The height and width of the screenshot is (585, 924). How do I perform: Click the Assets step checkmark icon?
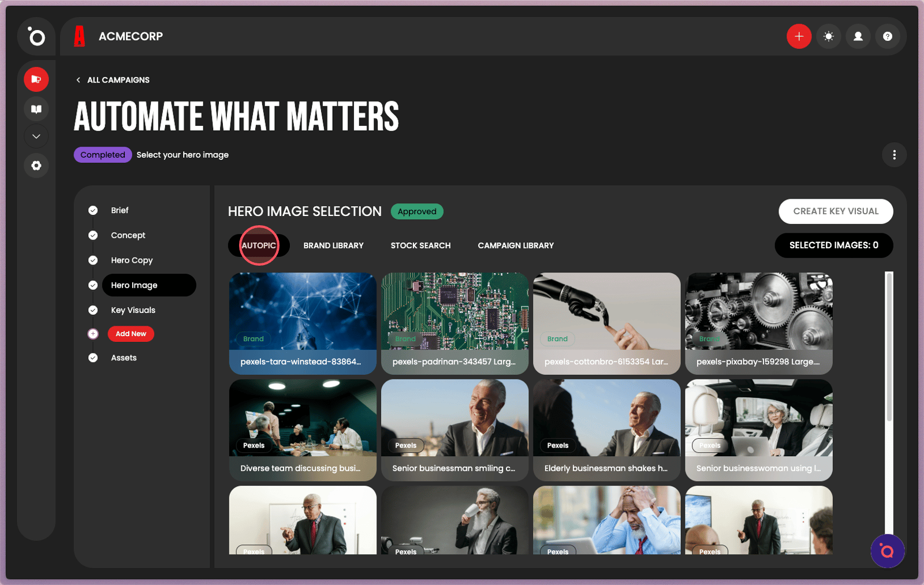(93, 358)
